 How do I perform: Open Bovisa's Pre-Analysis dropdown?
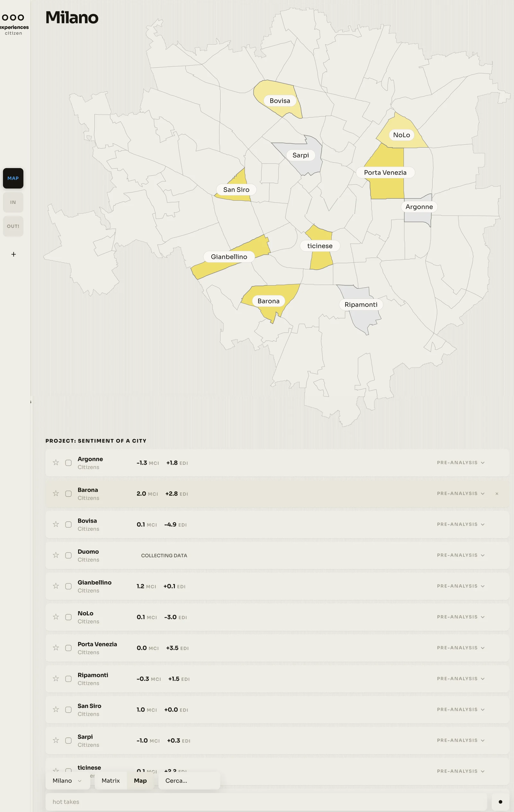[461, 524]
